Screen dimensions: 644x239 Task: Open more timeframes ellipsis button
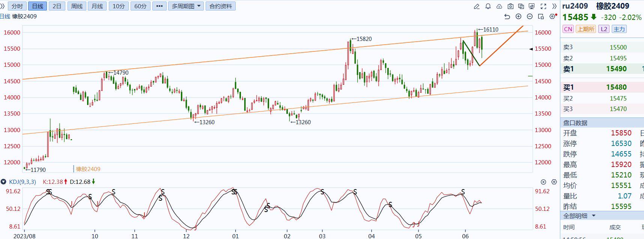159,6
